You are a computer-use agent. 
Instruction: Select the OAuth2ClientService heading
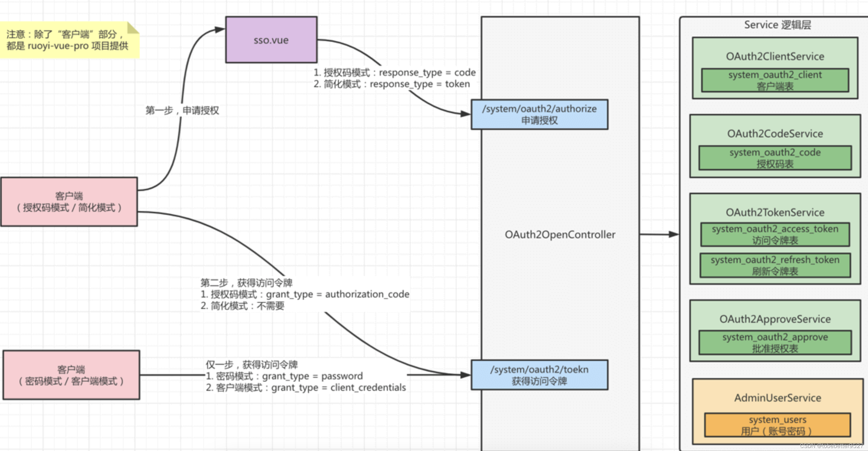coord(775,56)
